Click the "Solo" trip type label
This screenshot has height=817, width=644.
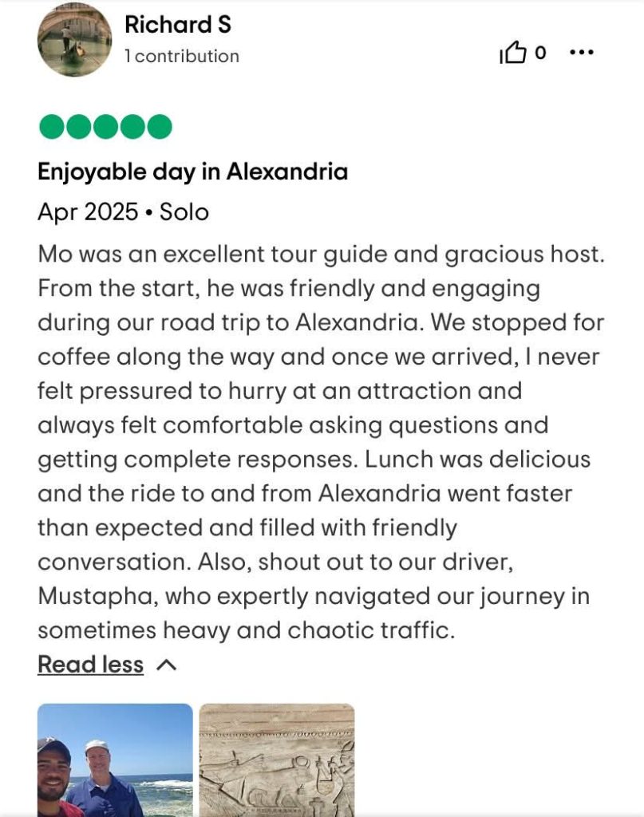pyautogui.click(x=184, y=212)
